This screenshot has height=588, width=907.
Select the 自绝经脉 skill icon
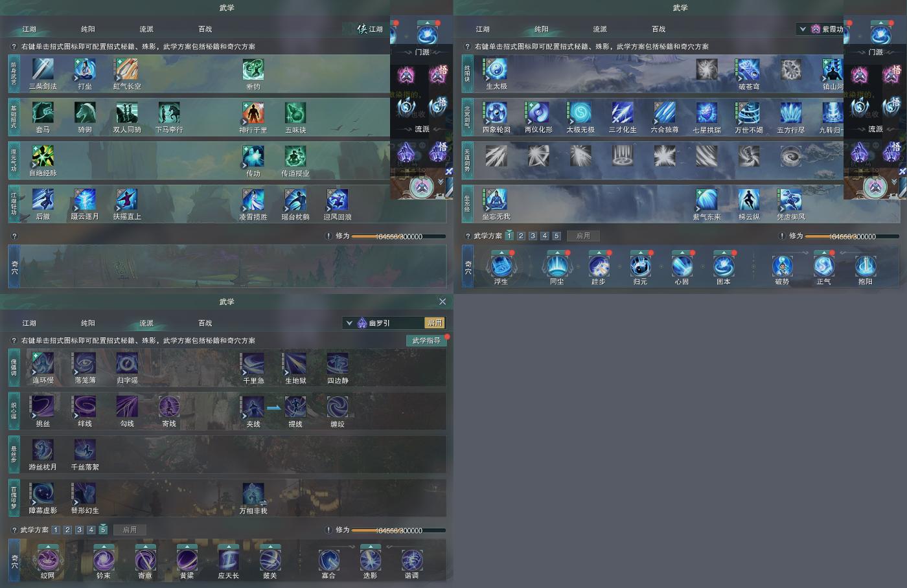point(43,157)
